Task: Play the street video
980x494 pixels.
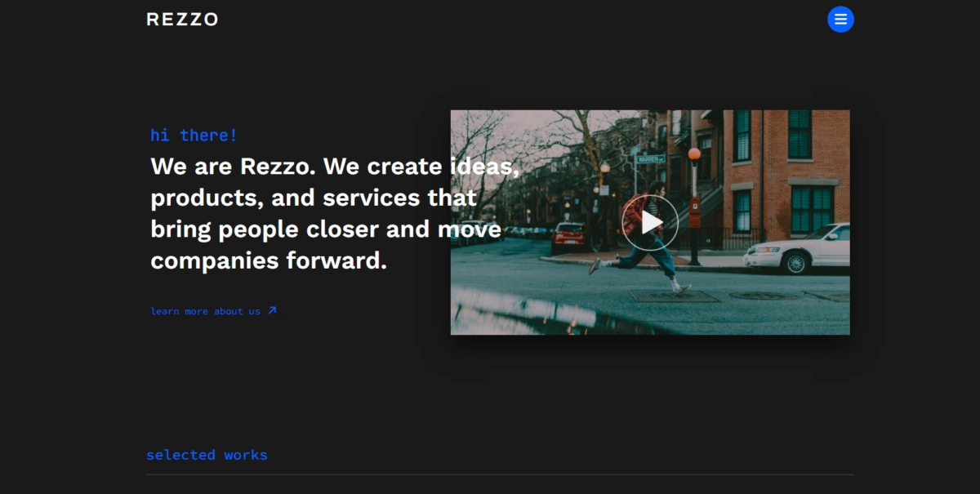Action: (650, 222)
